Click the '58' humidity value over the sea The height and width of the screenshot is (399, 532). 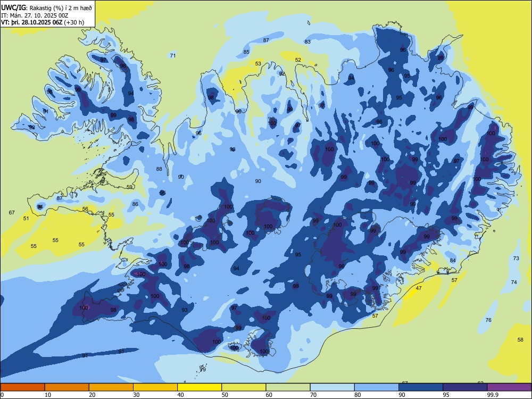(x=520, y=340)
